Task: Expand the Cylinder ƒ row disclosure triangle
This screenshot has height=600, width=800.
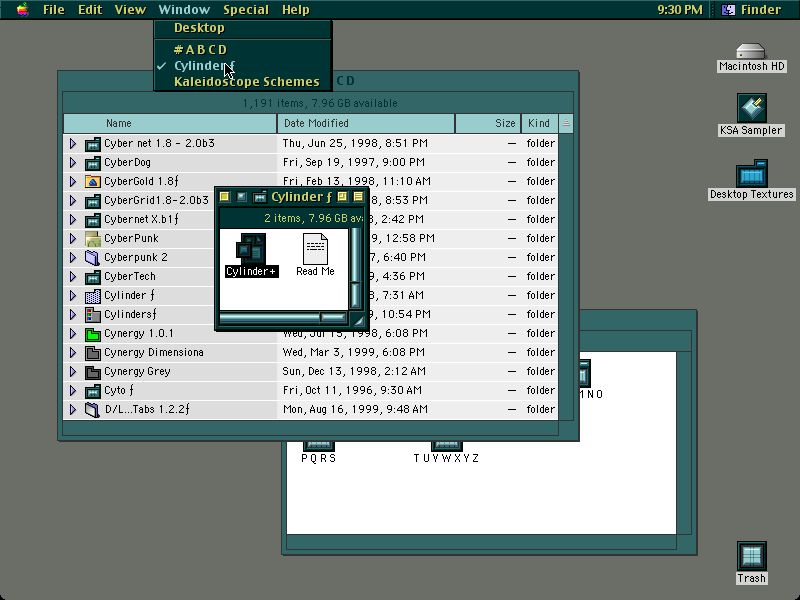Action: tap(72, 296)
